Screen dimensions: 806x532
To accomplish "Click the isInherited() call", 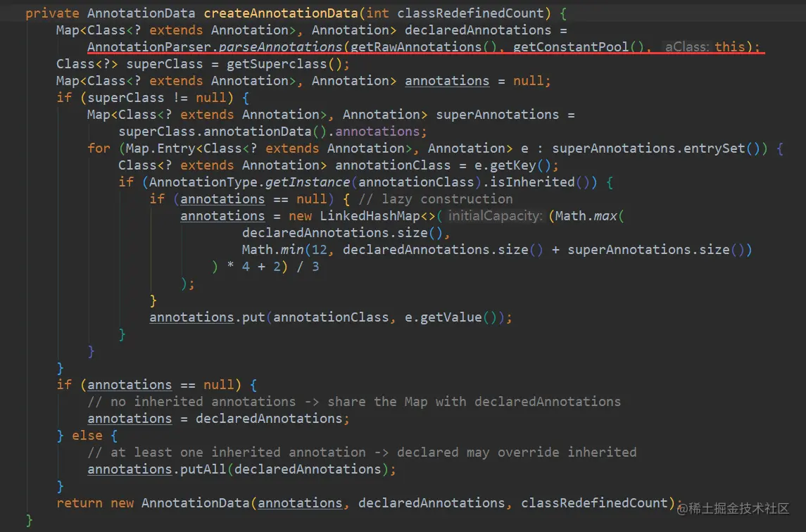I will tap(540, 182).
